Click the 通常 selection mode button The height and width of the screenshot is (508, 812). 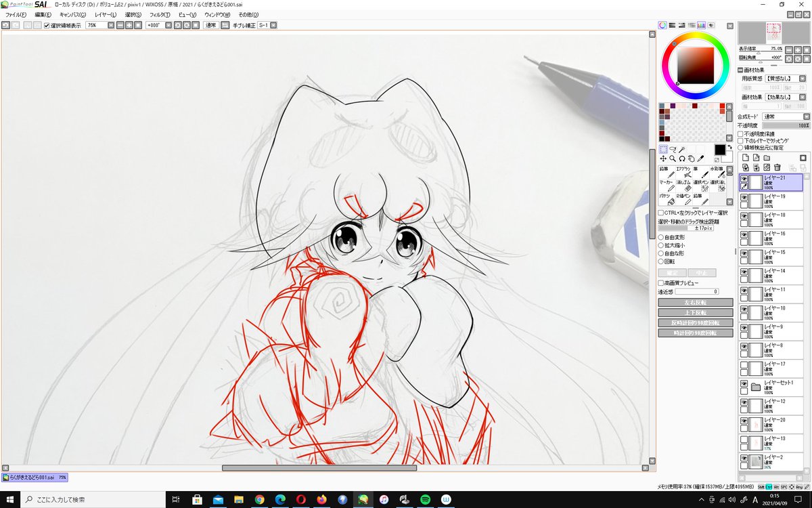(x=210, y=25)
